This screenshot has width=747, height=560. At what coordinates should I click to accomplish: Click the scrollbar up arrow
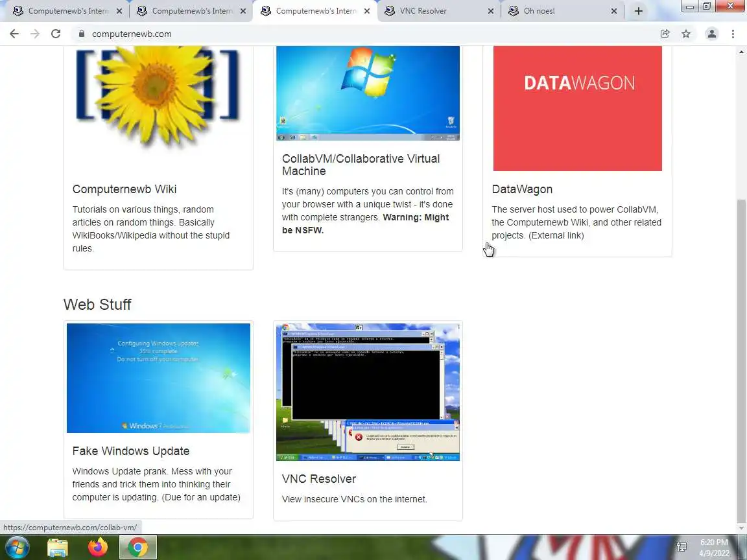741,51
